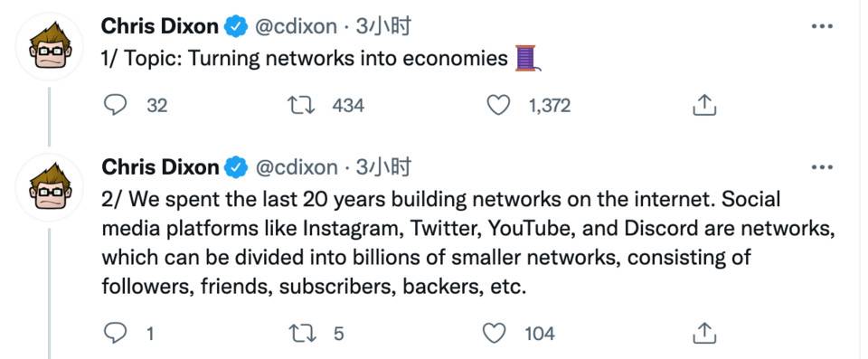Retweet the first tweet with 434 retweets
The width and height of the screenshot is (868, 359).
[302, 105]
